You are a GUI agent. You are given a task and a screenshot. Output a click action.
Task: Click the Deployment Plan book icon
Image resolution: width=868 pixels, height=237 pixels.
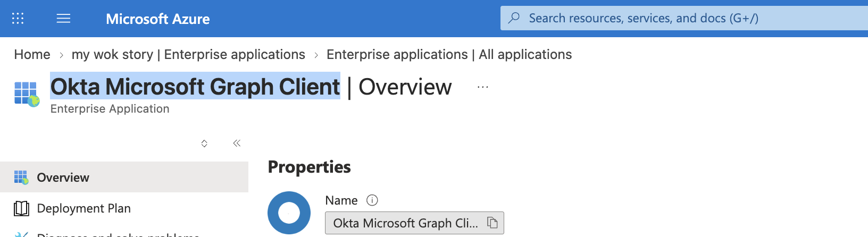pos(21,208)
